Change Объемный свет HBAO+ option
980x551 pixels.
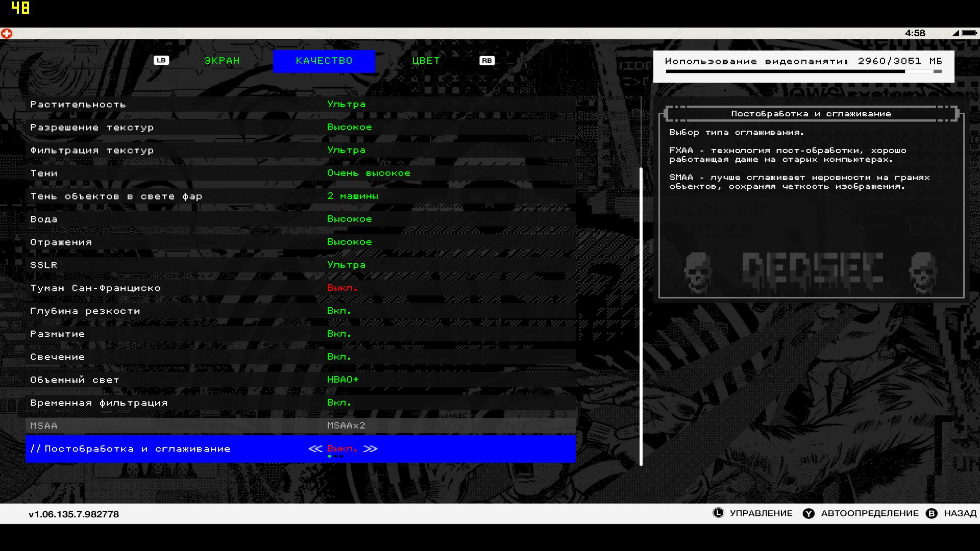point(342,380)
